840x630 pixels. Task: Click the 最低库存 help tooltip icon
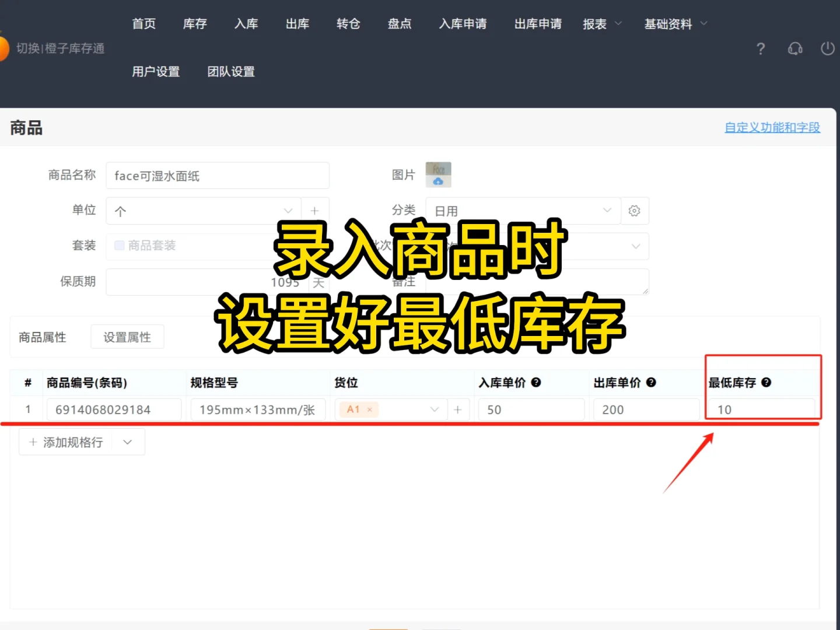pyautogui.click(x=766, y=382)
